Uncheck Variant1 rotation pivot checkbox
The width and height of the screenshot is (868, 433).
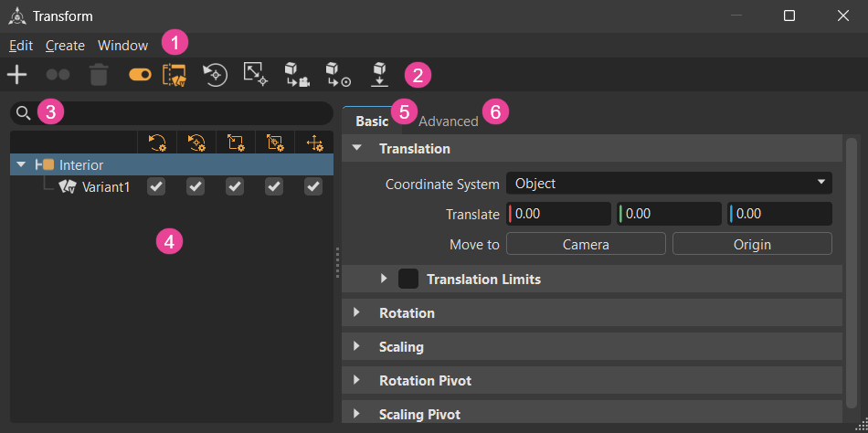(x=196, y=187)
